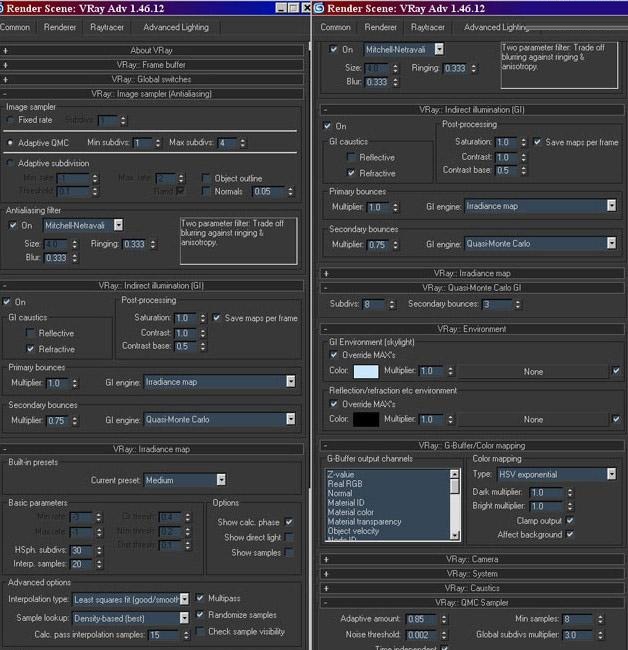Click the Dark multiplier spinner arrows
This screenshot has width=628, height=650.
570,493
